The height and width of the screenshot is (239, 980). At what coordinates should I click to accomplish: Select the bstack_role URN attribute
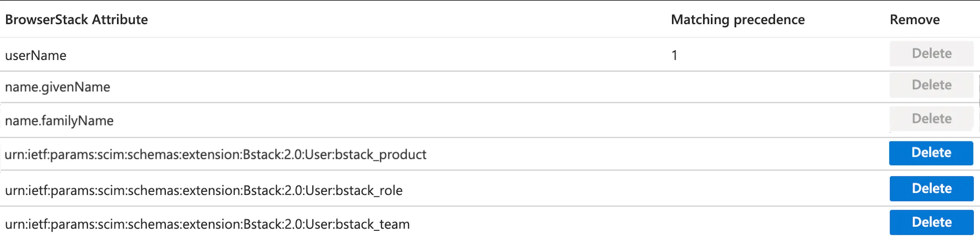pos(204,191)
